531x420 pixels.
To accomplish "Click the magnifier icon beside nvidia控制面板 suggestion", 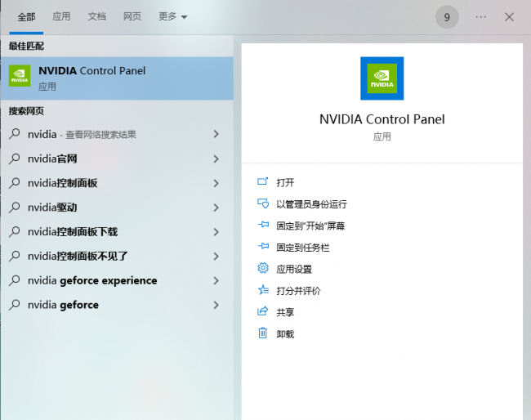I will (15, 182).
